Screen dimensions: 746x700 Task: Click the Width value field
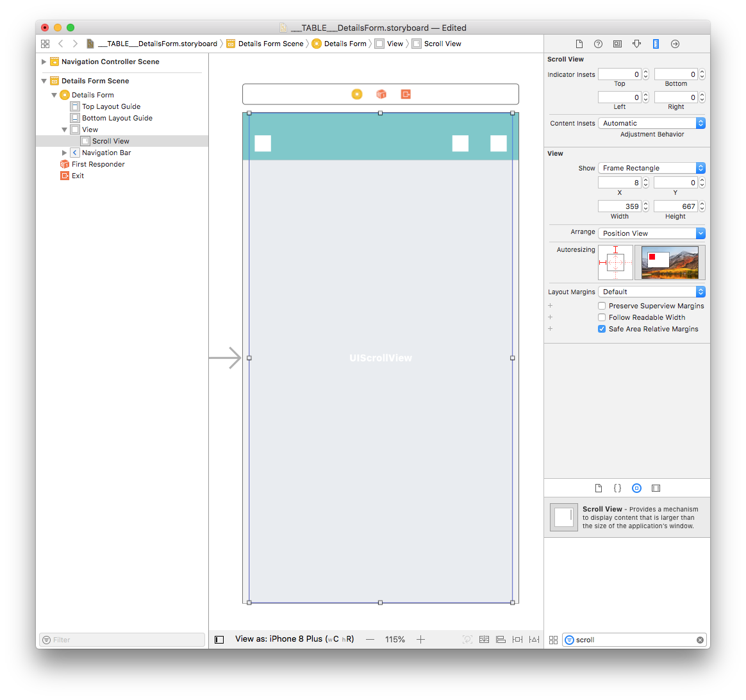coord(620,206)
